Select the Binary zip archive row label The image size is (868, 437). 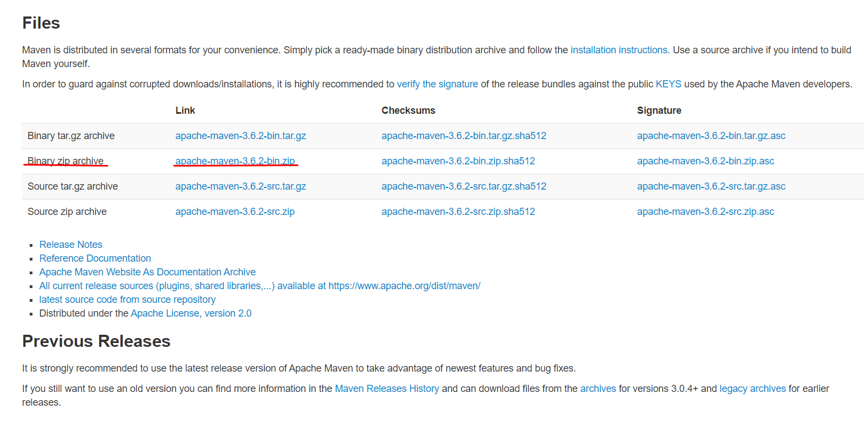coord(65,161)
